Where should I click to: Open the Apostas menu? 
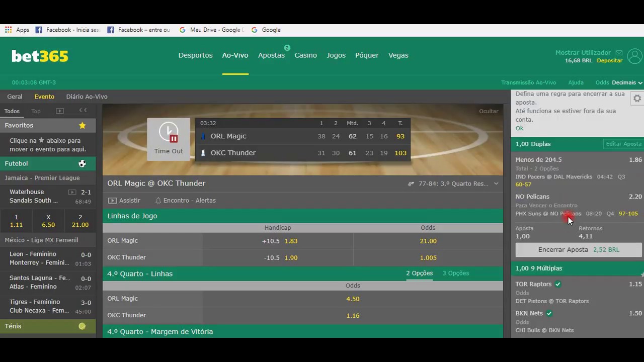(x=271, y=55)
